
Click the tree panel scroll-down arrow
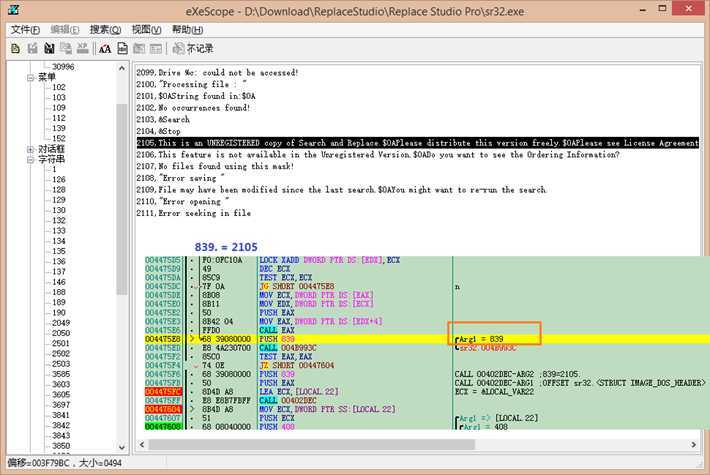coord(122,447)
